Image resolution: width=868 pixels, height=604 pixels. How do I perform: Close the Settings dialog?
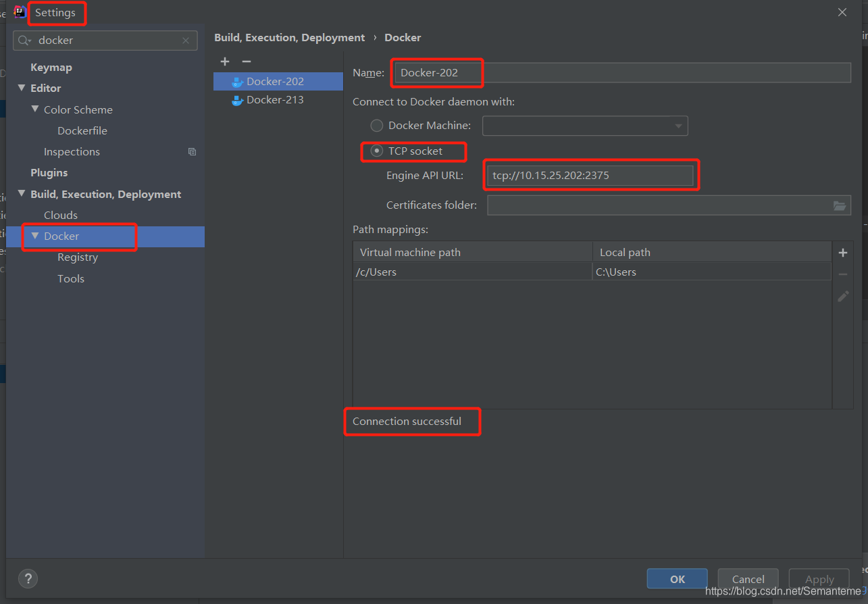[x=842, y=12]
